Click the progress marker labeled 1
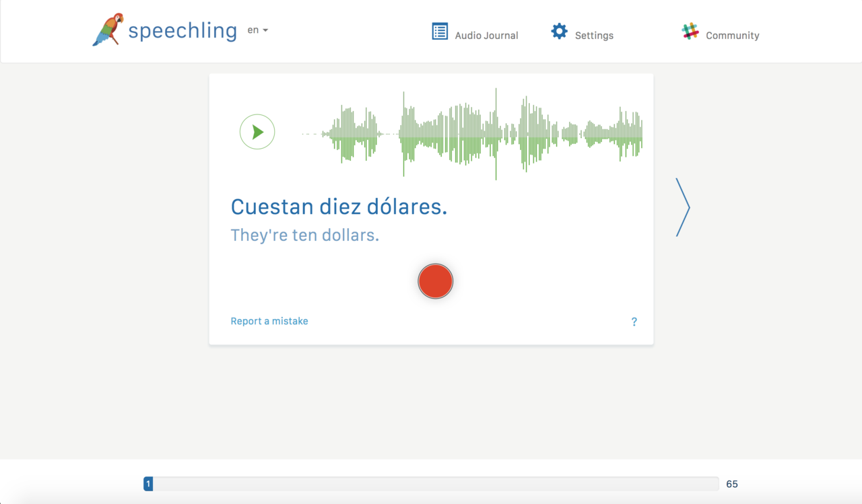This screenshot has width=862, height=504. point(148,484)
